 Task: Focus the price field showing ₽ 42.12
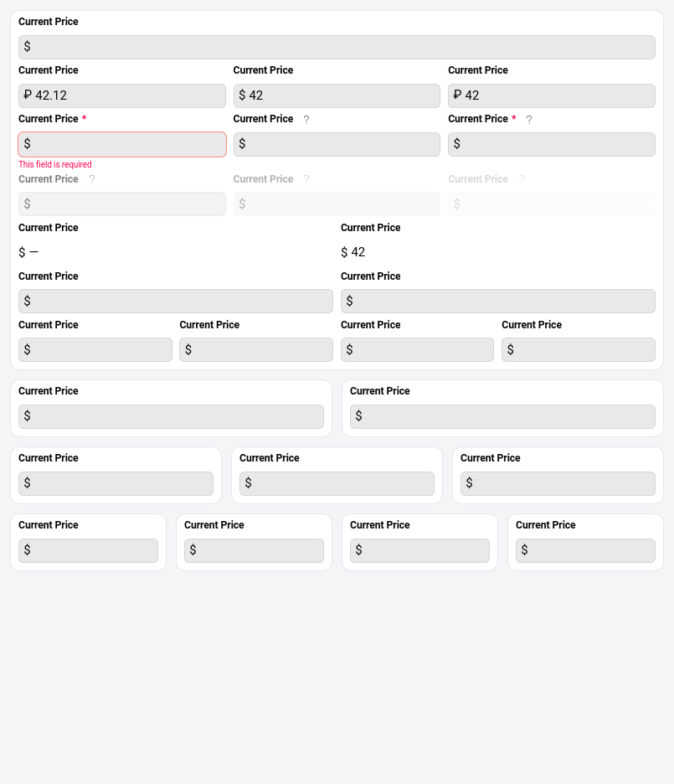pyautogui.click(x=122, y=95)
